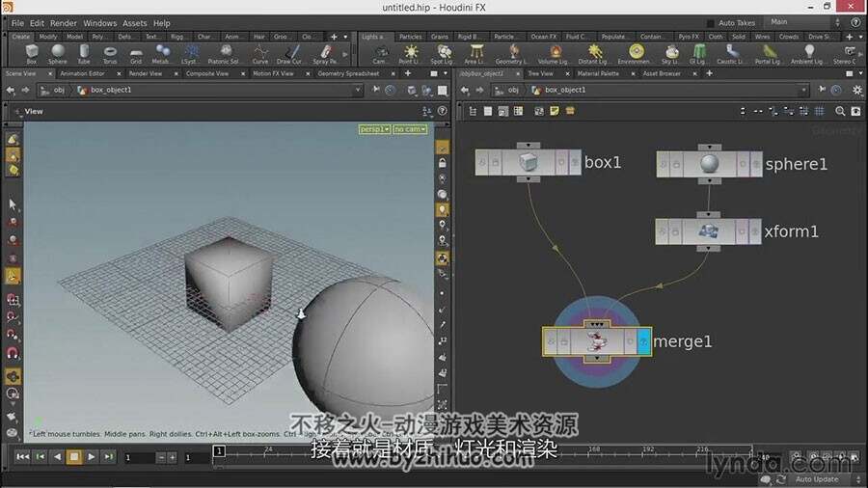The height and width of the screenshot is (488, 868).
Task: Open the network editor gear settings
Action: pyautogui.click(x=857, y=90)
